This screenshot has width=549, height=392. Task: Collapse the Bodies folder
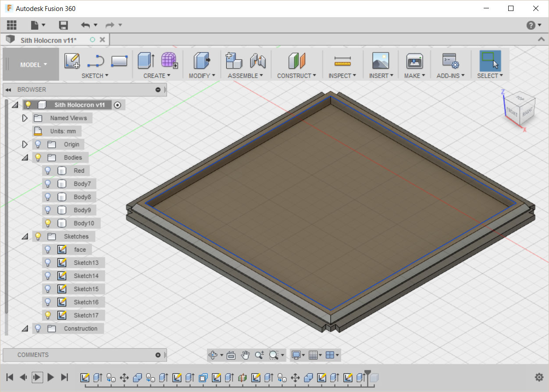(25, 157)
